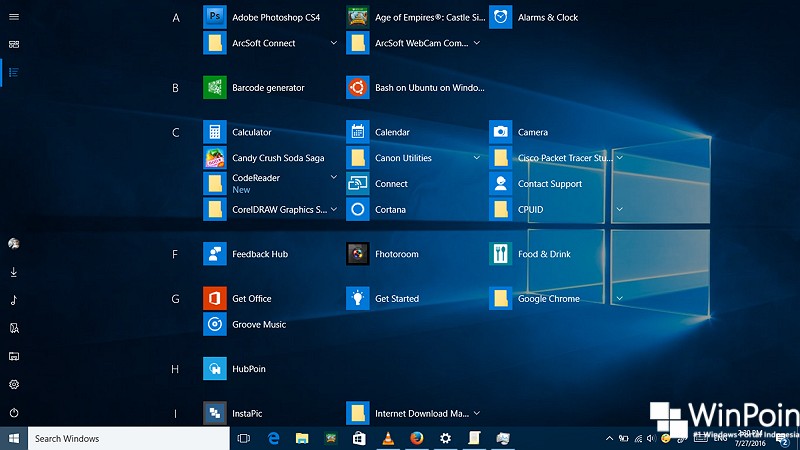The height and width of the screenshot is (450, 800).
Task: Open Microsoft Edge from the taskbar
Action: click(273, 438)
